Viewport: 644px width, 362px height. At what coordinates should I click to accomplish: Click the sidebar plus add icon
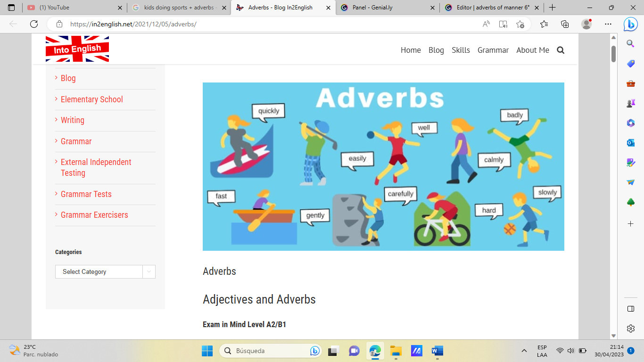[x=630, y=223]
